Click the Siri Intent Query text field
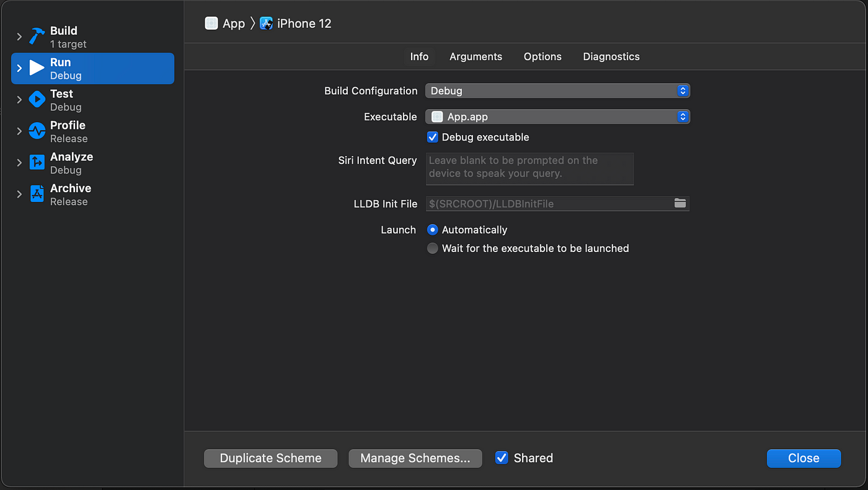Image resolution: width=868 pixels, height=490 pixels. click(x=529, y=168)
